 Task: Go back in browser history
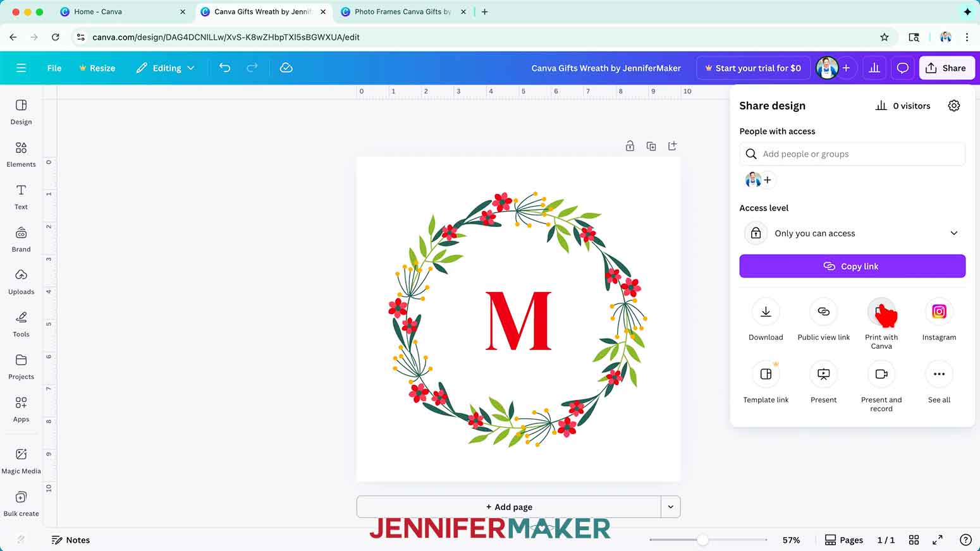(x=13, y=37)
